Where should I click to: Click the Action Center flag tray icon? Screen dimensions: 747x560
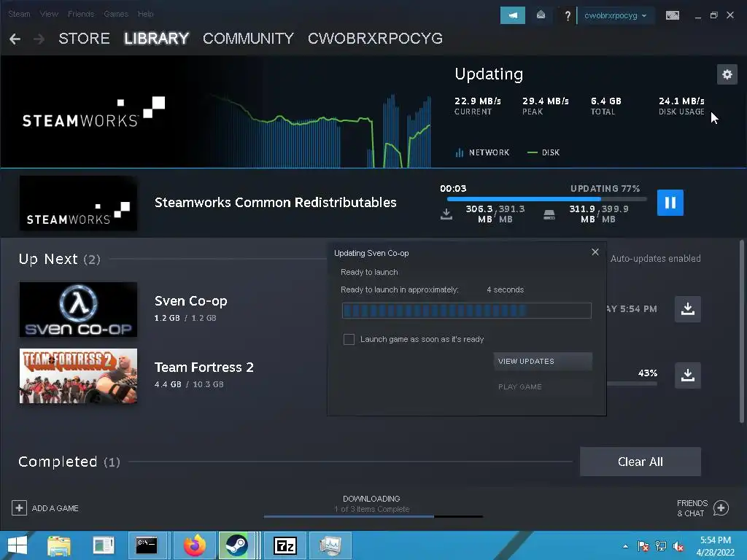(x=643, y=546)
